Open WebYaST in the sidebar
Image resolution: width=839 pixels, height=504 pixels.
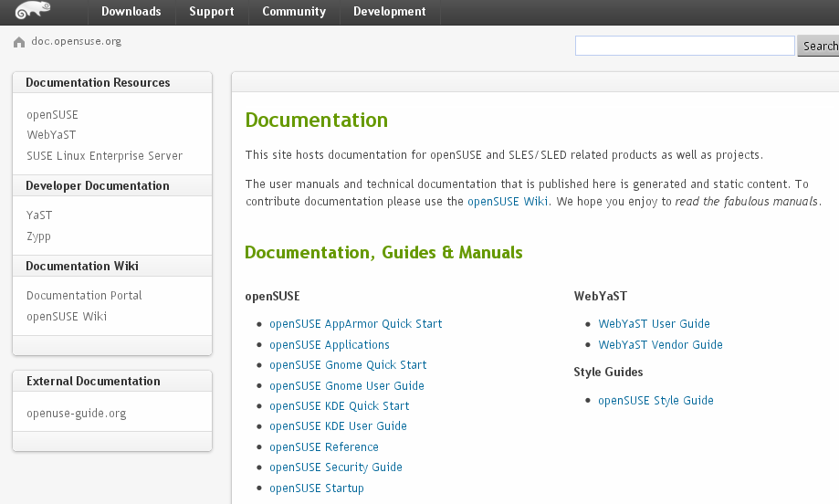point(51,135)
